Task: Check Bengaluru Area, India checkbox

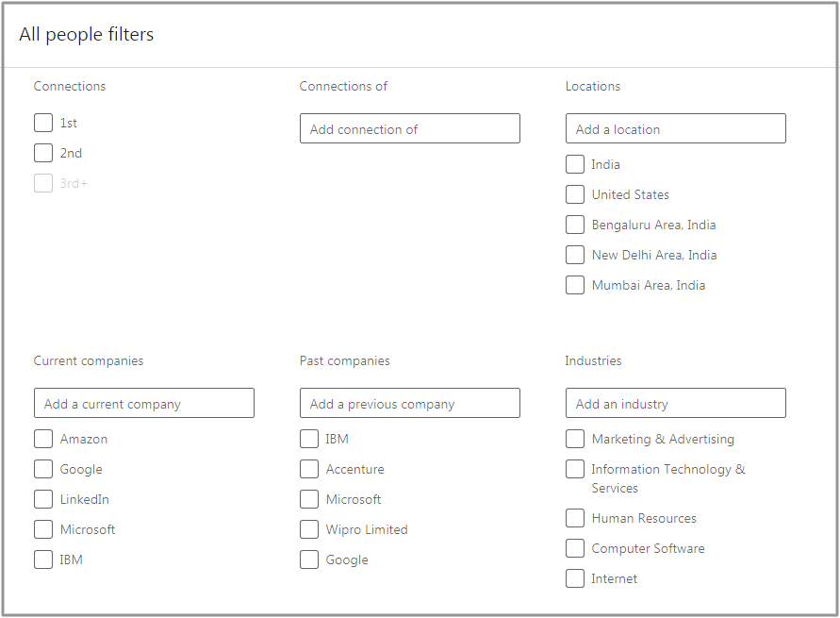Action: [575, 225]
